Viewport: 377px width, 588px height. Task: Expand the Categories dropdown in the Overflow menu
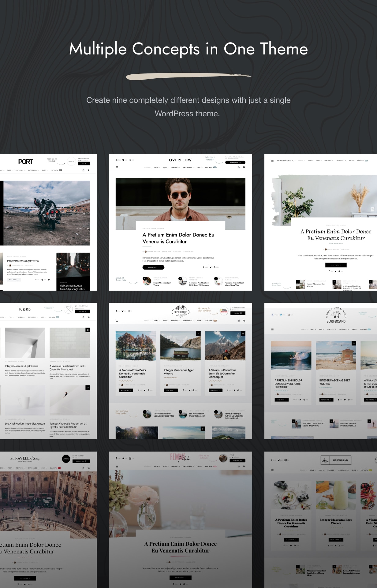188,167
